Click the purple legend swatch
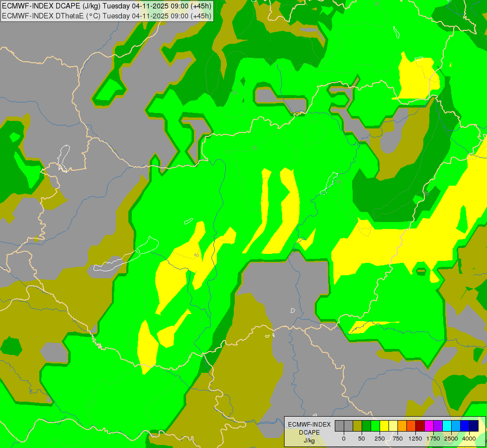The width and height of the screenshot is (487, 448). click(438, 426)
